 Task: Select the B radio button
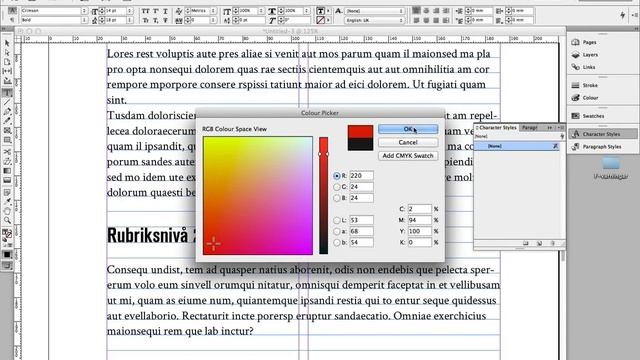tap(337, 198)
